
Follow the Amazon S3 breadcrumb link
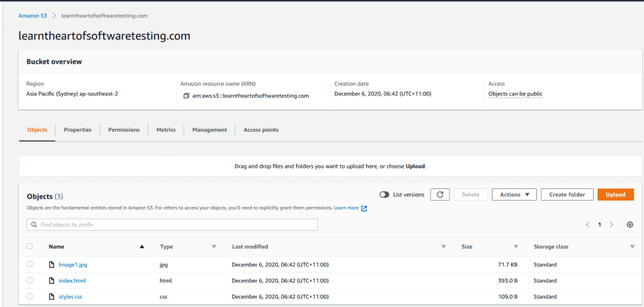coord(32,15)
